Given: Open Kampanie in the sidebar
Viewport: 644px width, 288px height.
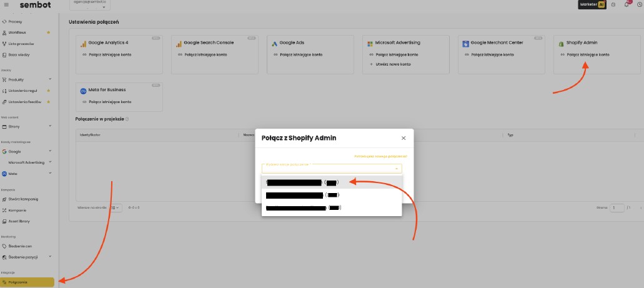Looking at the screenshot, I should (x=17, y=210).
